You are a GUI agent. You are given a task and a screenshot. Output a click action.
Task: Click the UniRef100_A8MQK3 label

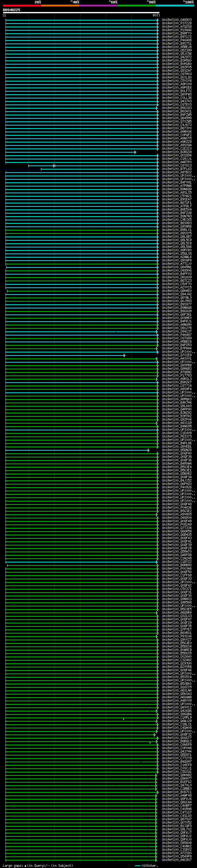tap(177, 399)
